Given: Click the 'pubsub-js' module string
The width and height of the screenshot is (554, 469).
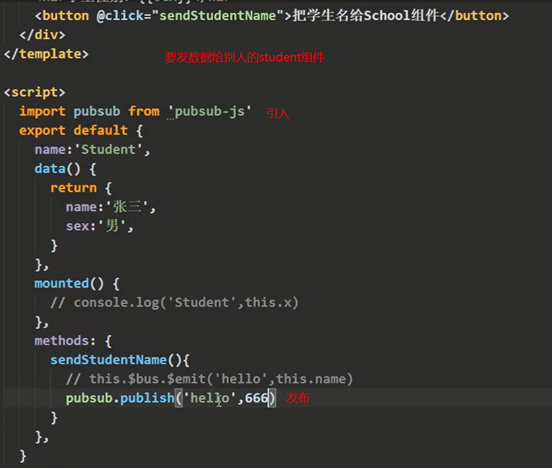Looking at the screenshot, I should click(210, 111).
